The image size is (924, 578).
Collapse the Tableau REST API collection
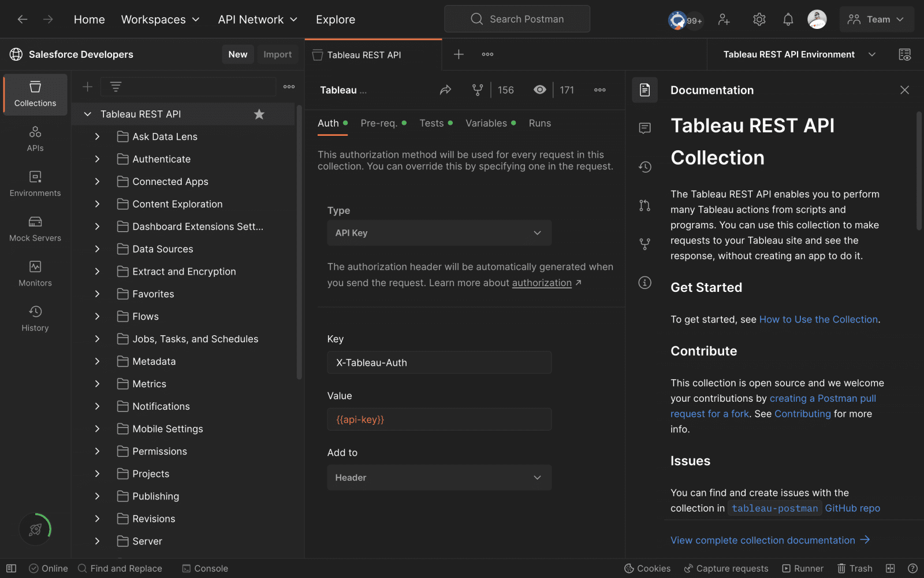pyautogui.click(x=88, y=114)
